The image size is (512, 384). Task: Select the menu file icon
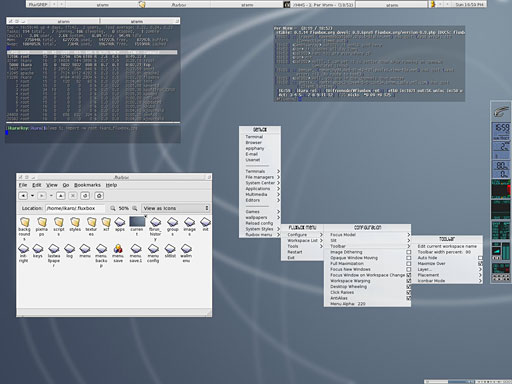click(85, 248)
